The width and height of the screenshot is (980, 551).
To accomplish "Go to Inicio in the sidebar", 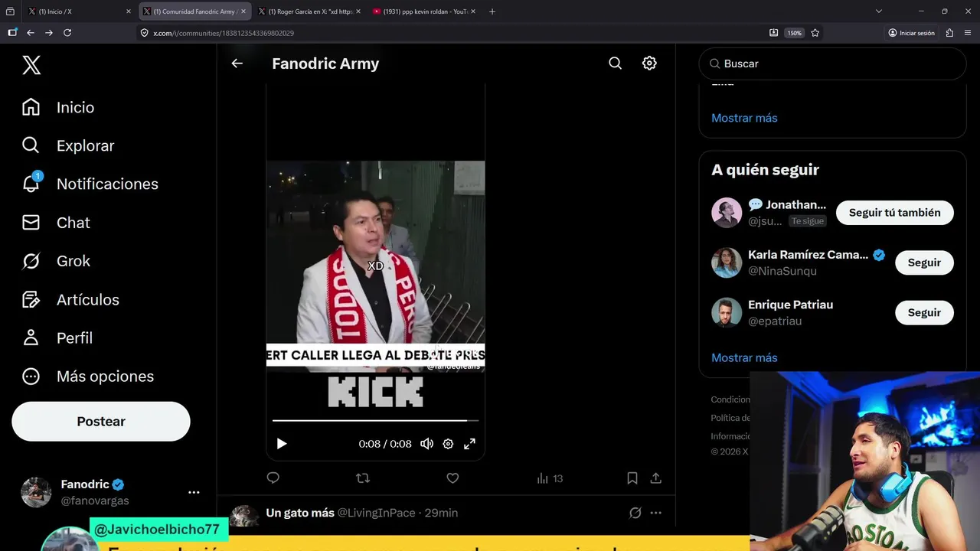I will 58,107.
